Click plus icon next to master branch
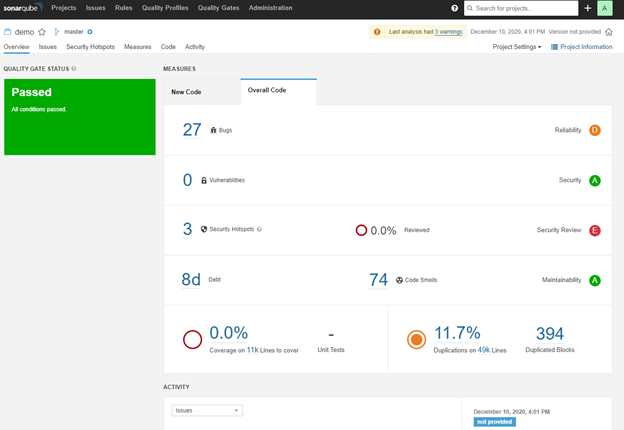 click(x=90, y=32)
